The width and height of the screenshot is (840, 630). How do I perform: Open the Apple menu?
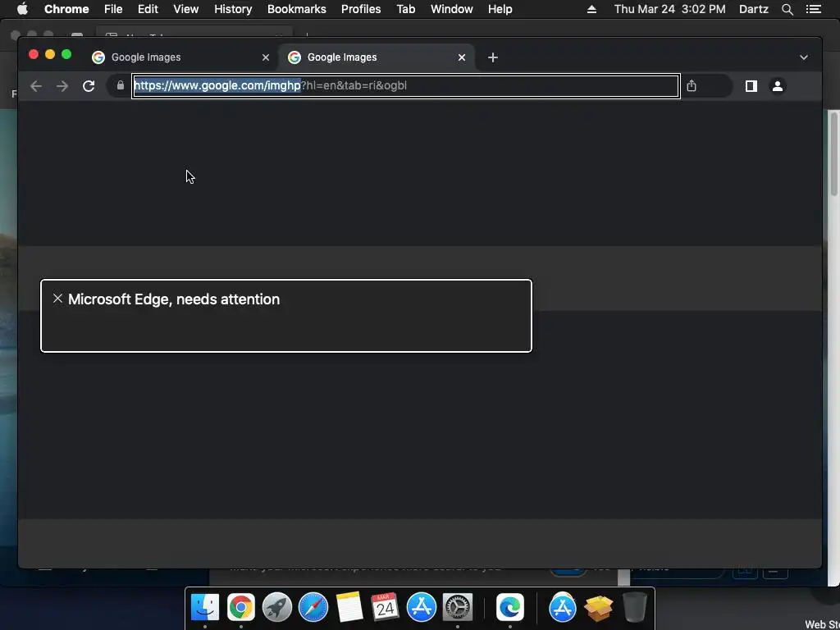(x=22, y=9)
